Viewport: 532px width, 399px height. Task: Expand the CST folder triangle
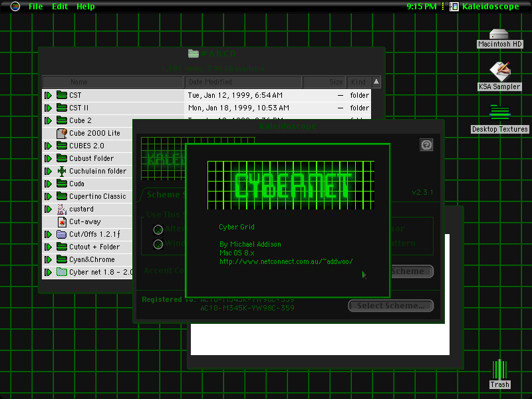tap(48, 95)
